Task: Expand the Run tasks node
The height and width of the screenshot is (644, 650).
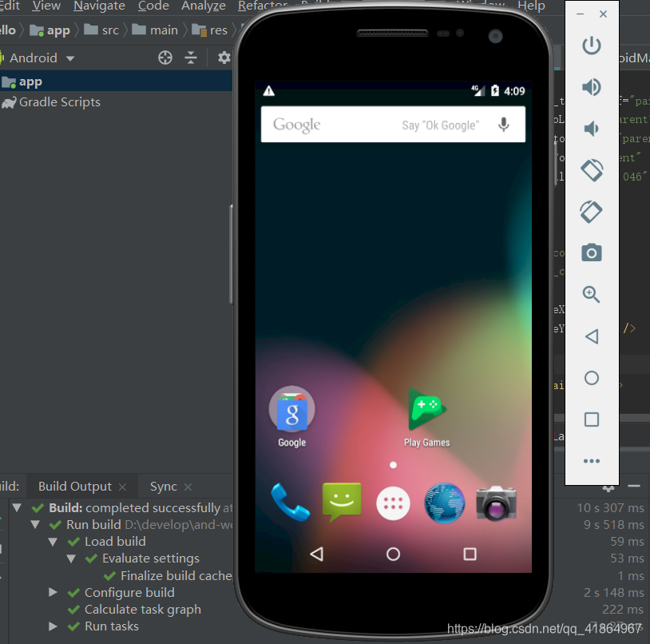Action: 53,626
